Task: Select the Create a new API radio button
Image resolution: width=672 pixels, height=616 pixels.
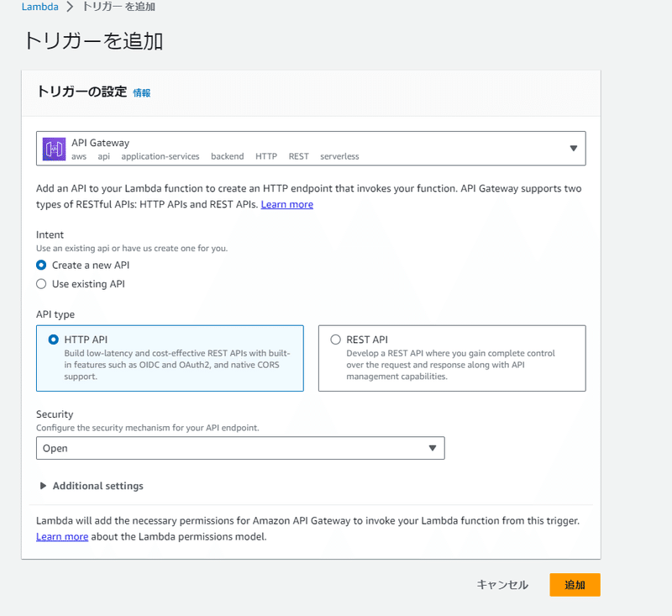Action: click(41, 266)
